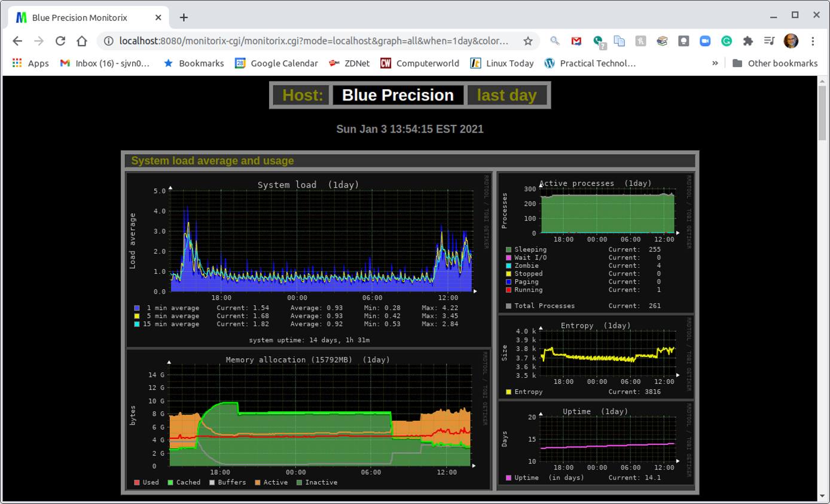
Task: Expand the hidden bookmarks chevron
Action: point(715,63)
